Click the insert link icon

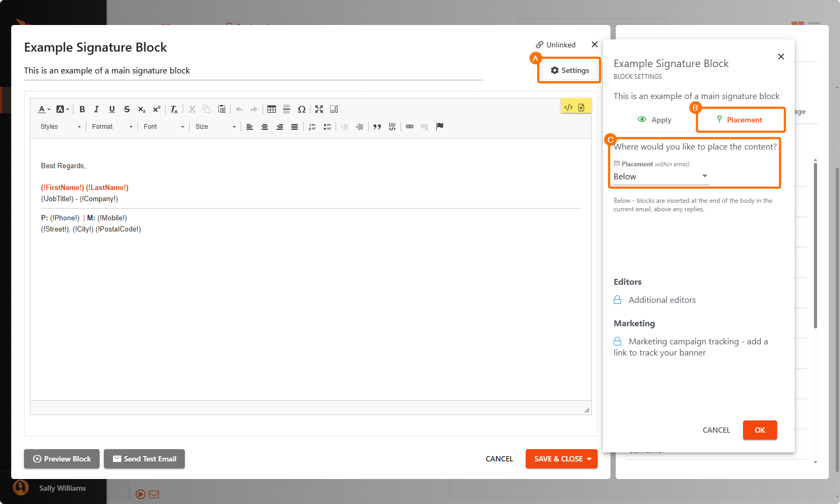click(410, 127)
